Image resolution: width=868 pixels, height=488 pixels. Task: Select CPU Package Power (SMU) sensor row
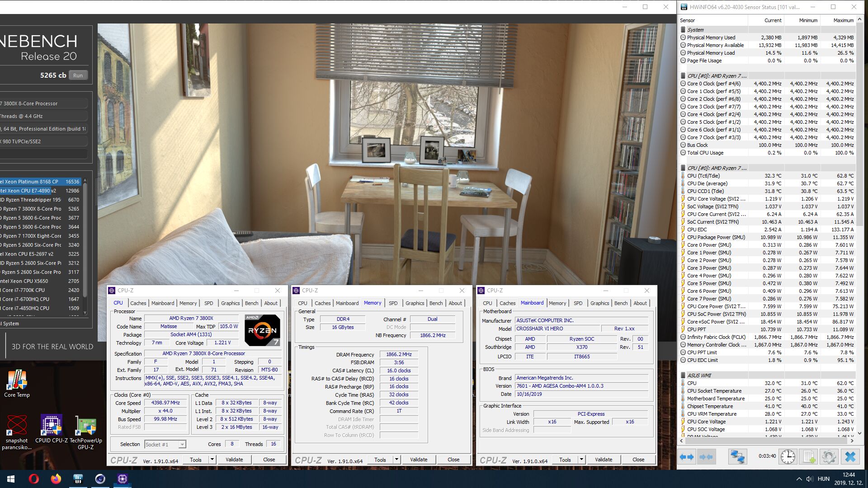[768, 237]
